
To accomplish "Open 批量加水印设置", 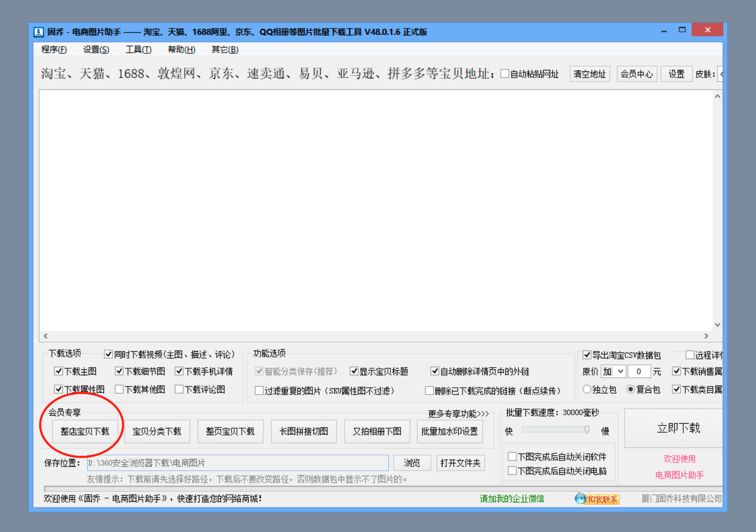I will pos(450,431).
